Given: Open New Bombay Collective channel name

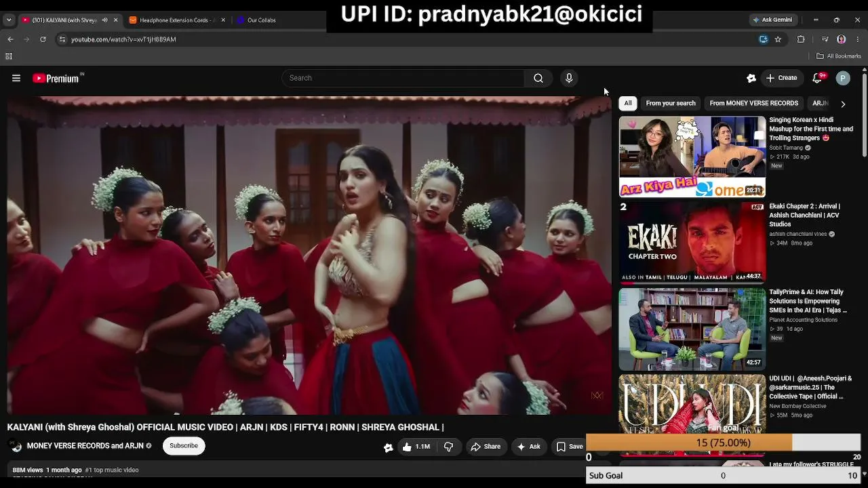Looking at the screenshot, I should 797,406.
